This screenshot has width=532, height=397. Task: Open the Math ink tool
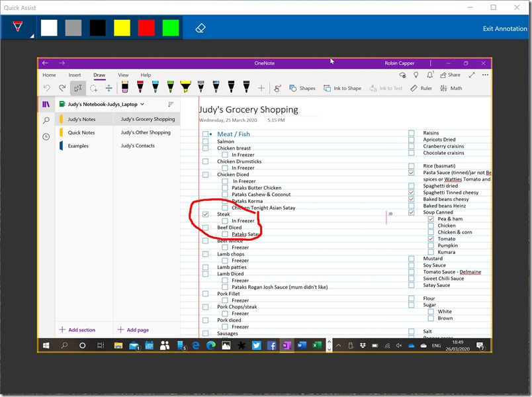pos(451,88)
